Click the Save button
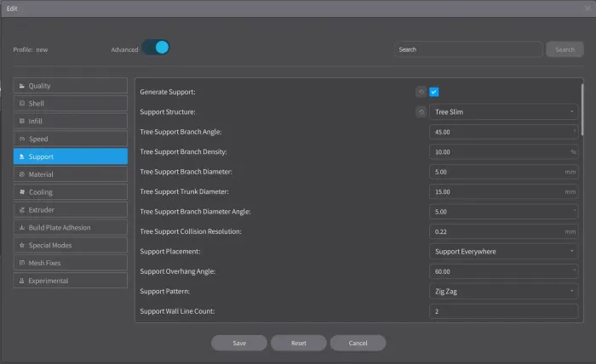 pos(239,343)
